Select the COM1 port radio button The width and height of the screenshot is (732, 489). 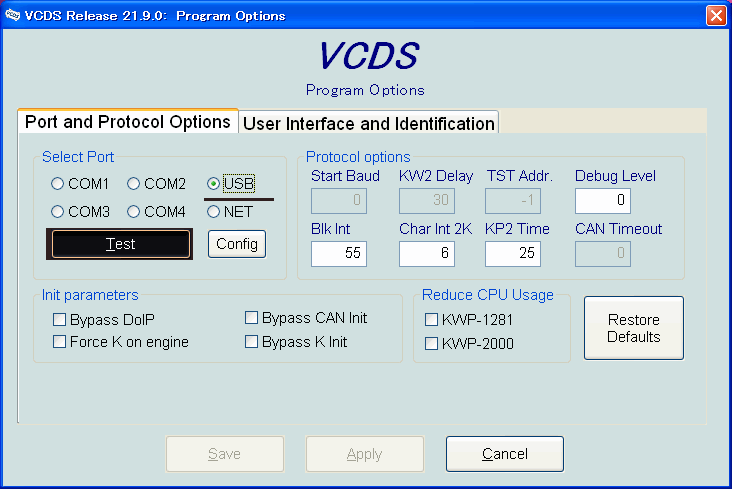[57, 184]
